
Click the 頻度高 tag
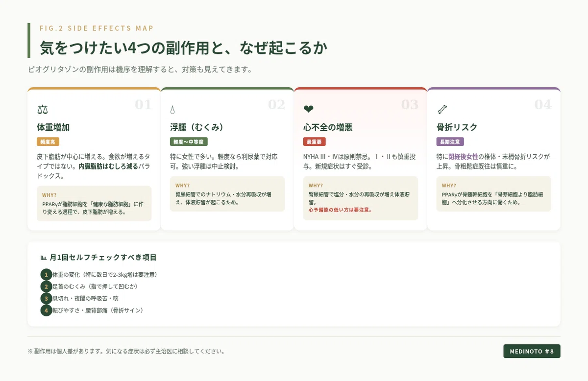click(48, 142)
